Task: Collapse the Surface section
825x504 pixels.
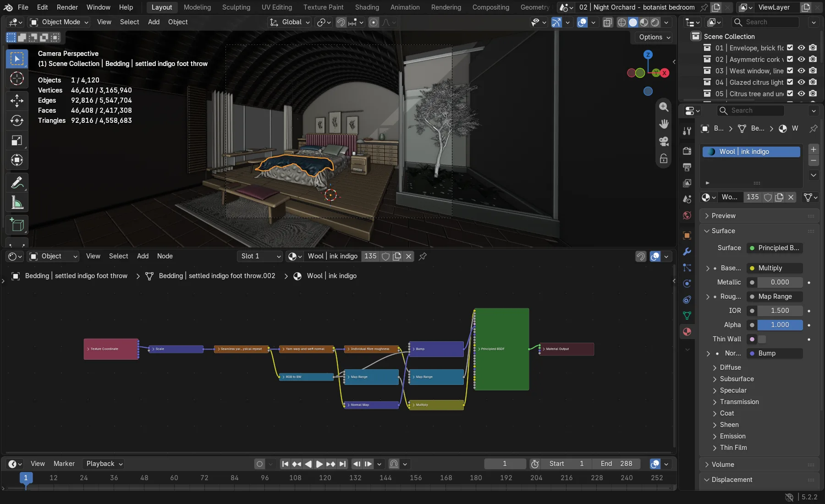Action: point(723,231)
